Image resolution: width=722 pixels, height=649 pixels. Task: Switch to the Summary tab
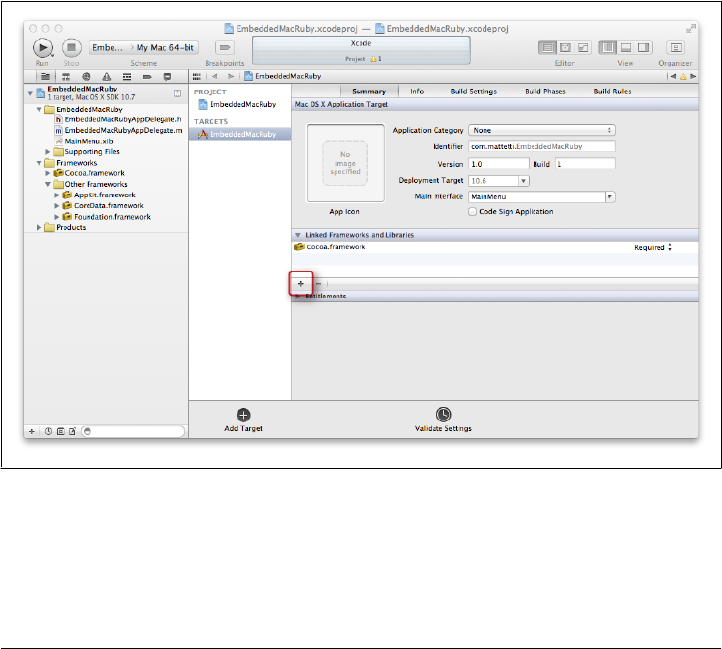(x=369, y=91)
